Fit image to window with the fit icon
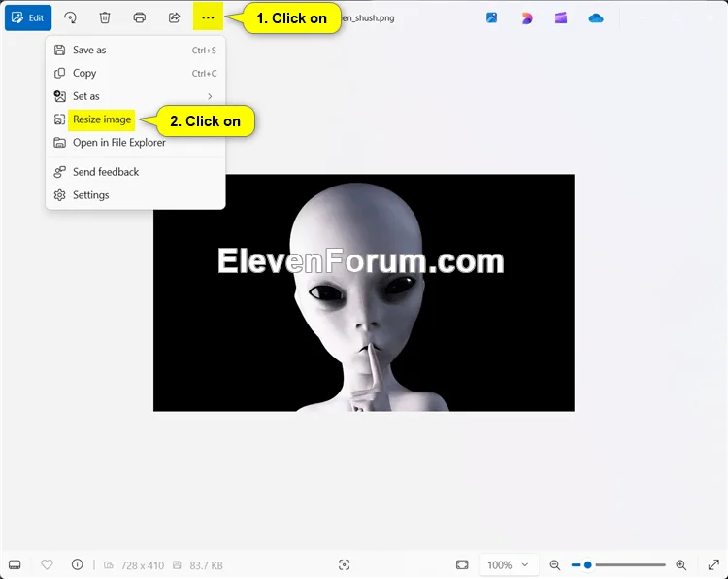 click(x=462, y=564)
